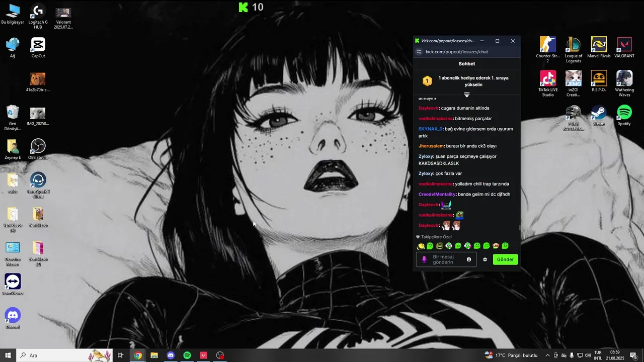Select the Geri Dönüşüm recycle bin icon
This screenshot has width=644, height=362.
coord(13,118)
